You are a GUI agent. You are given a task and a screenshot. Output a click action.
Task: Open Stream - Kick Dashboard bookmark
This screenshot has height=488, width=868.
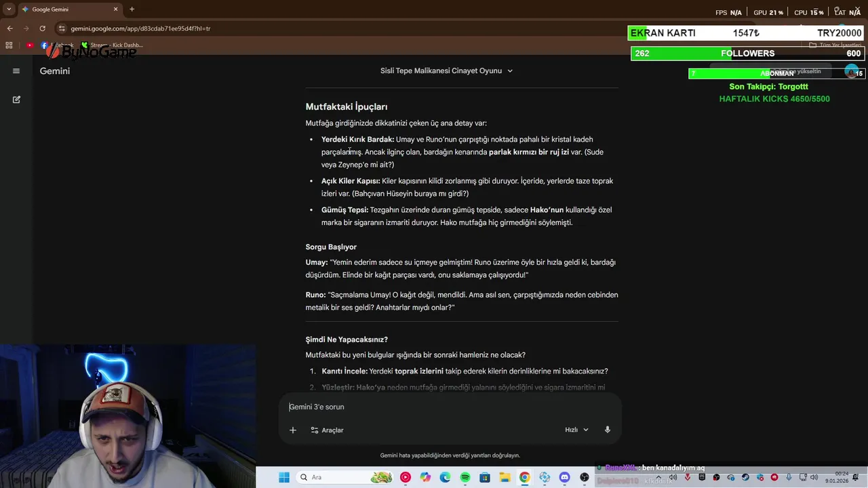point(112,45)
